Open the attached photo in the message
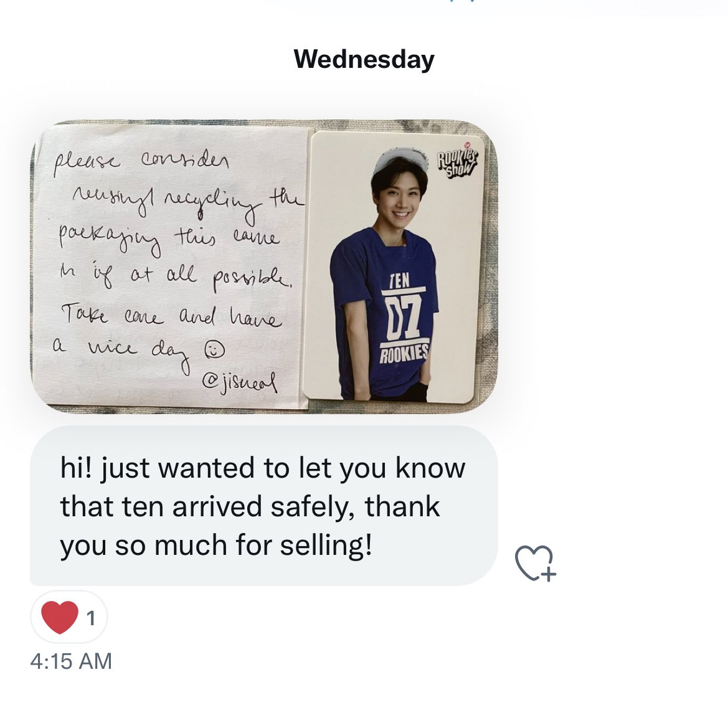Screen dimensions: 728x728 (x=264, y=267)
